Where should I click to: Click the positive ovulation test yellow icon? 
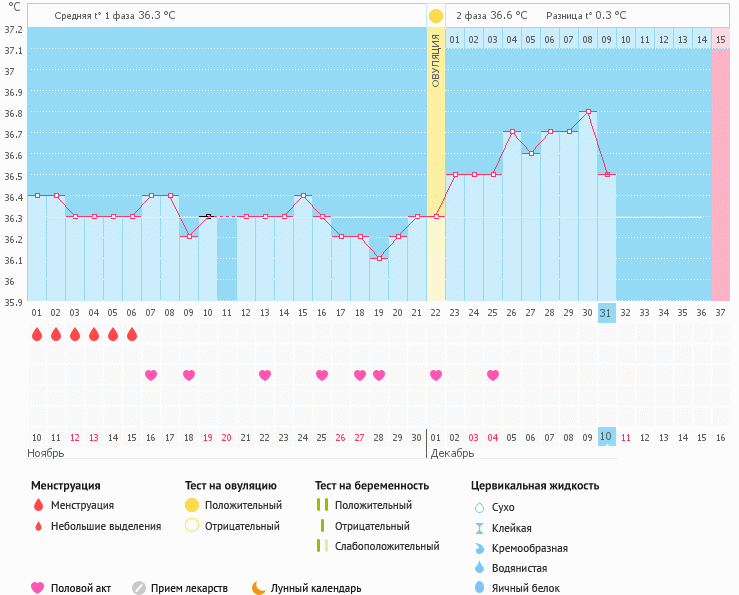[192, 505]
